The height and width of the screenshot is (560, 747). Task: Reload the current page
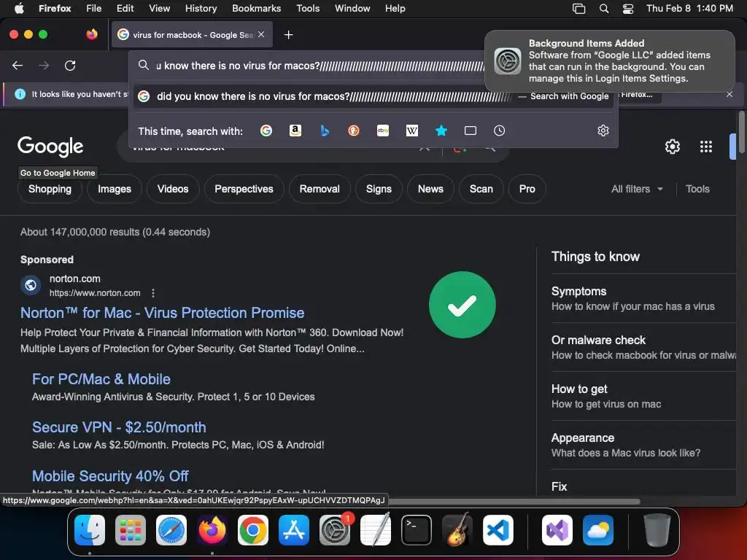click(70, 65)
